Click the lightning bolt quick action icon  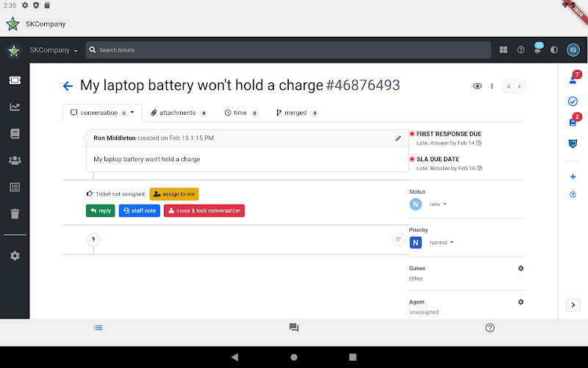(93, 239)
